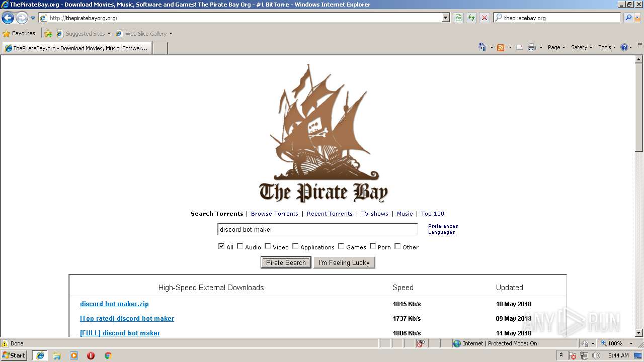Select ThePirateBay.org browser tab

[77, 48]
